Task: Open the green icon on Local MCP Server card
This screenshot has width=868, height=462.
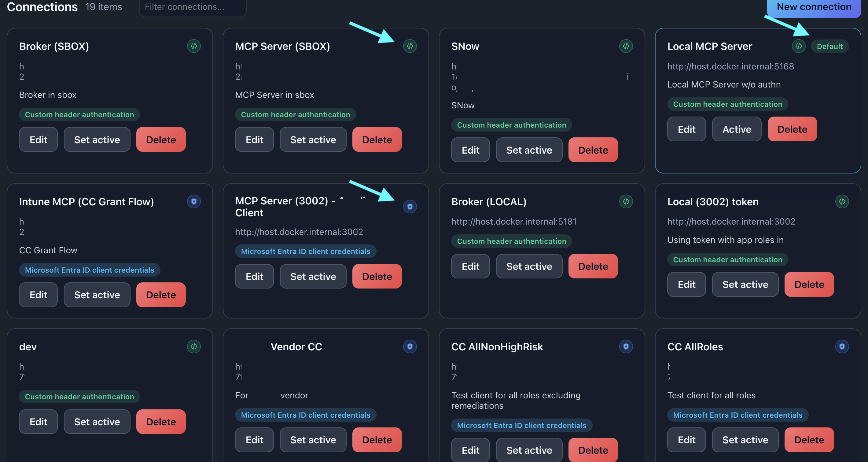Action: pyautogui.click(x=798, y=46)
